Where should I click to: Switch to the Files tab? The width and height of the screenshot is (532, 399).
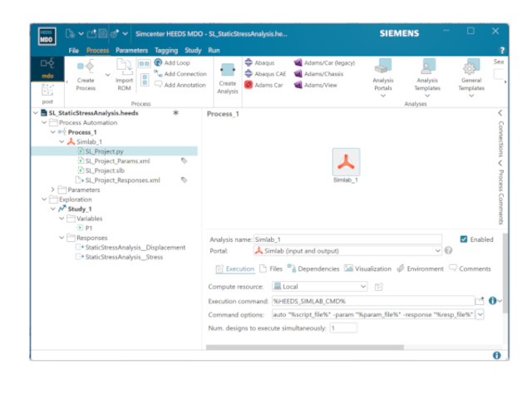click(x=271, y=268)
